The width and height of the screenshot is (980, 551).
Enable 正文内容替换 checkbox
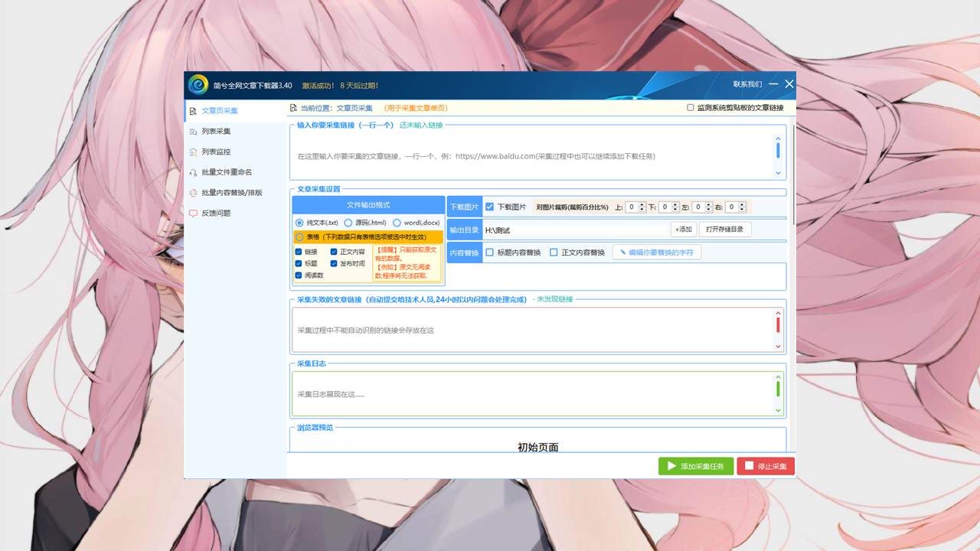tap(554, 253)
